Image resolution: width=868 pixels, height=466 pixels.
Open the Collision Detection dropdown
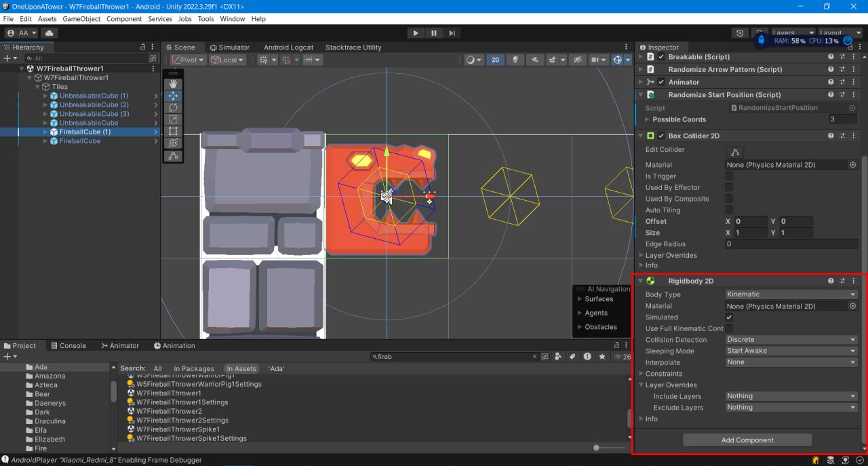pyautogui.click(x=790, y=339)
